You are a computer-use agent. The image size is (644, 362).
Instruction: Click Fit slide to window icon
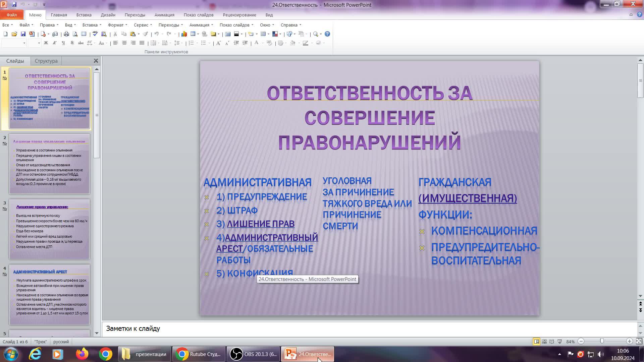pyautogui.click(x=639, y=342)
